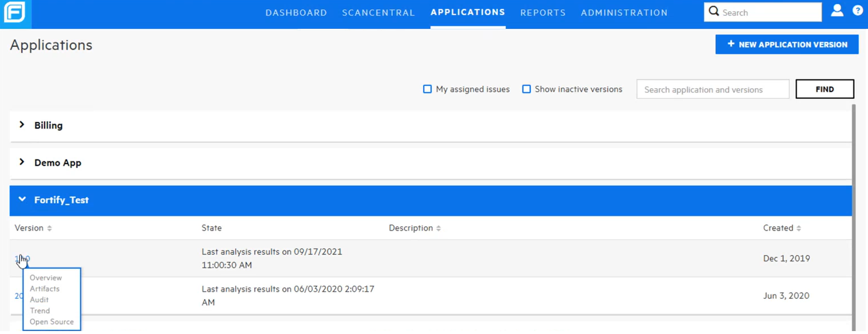This screenshot has height=334, width=868.
Task: Click the global Search field
Action: pos(763,12)
